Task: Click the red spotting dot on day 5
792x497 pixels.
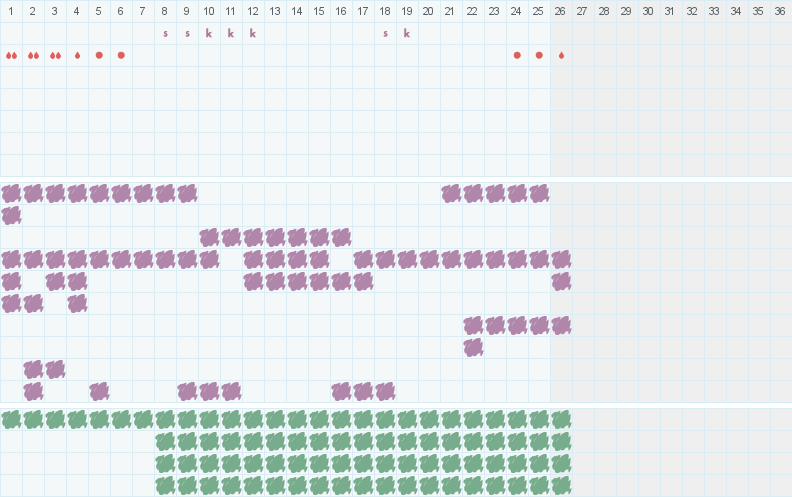Action: coord(99,55)
